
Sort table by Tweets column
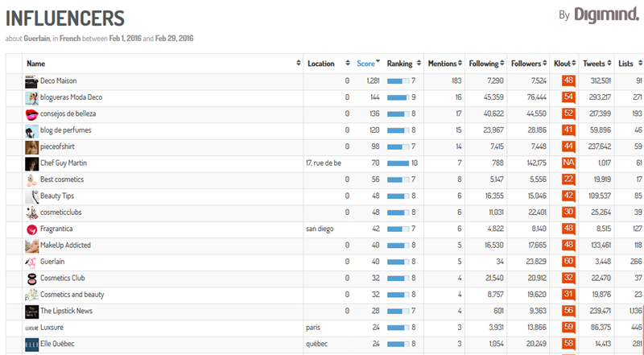(x=597, y=64)
